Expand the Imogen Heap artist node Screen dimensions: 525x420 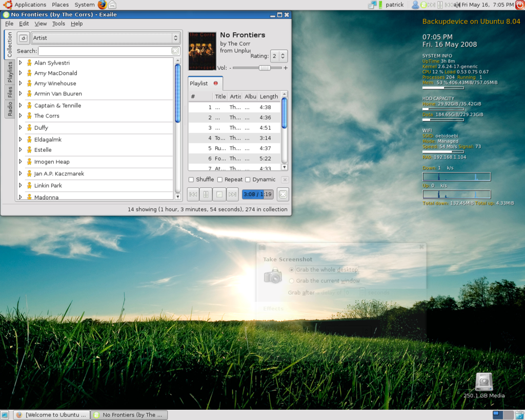click(x=21, y=162)
